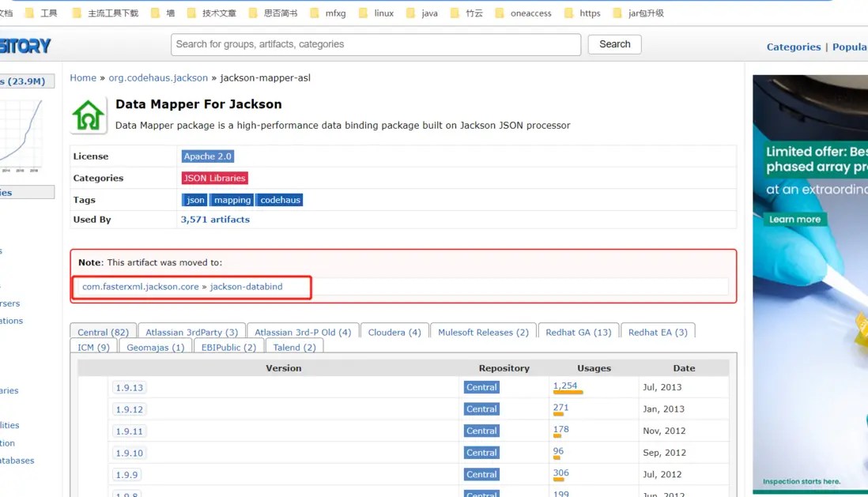868x497 pixels.
Task: Open the 306 usages link
Action: click(x=560, y=473)
